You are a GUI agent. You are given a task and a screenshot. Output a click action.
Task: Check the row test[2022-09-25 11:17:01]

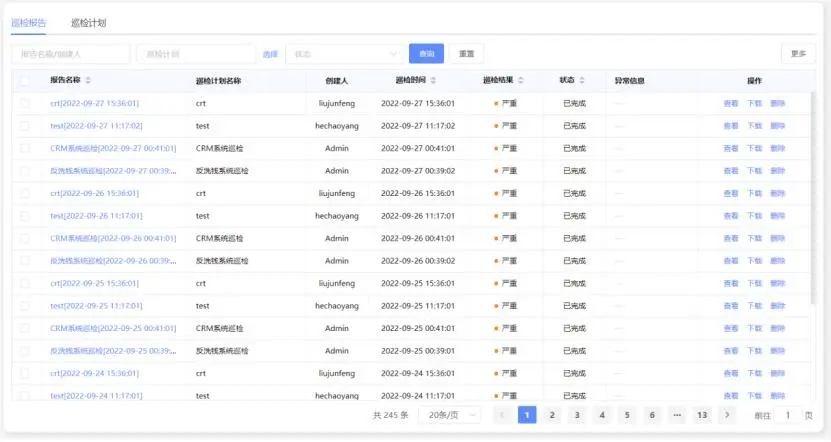coord(24,306)
